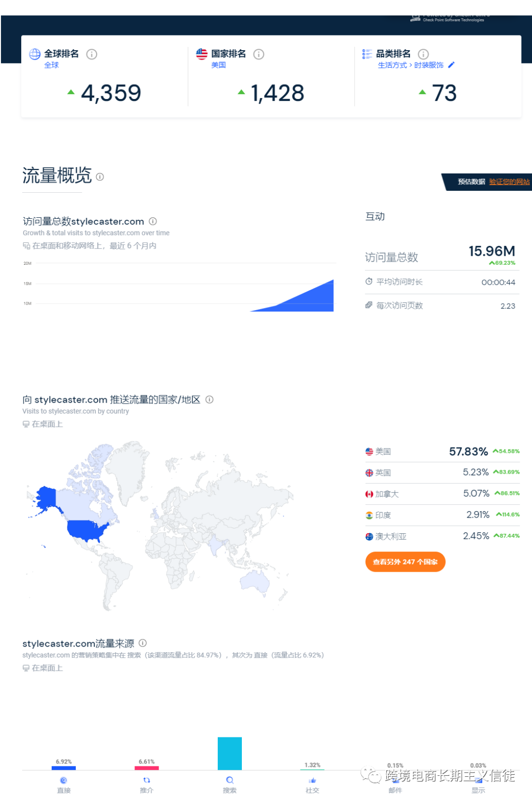Viewport: 532px width, 799px height.
Task: Click 澳大利亚 in the country list
Action: (x=391, y=536)
